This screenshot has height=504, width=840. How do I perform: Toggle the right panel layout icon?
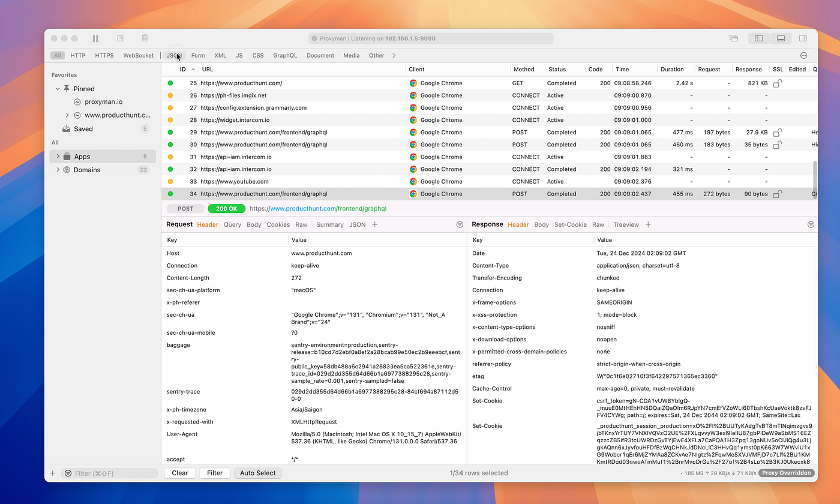804,38
